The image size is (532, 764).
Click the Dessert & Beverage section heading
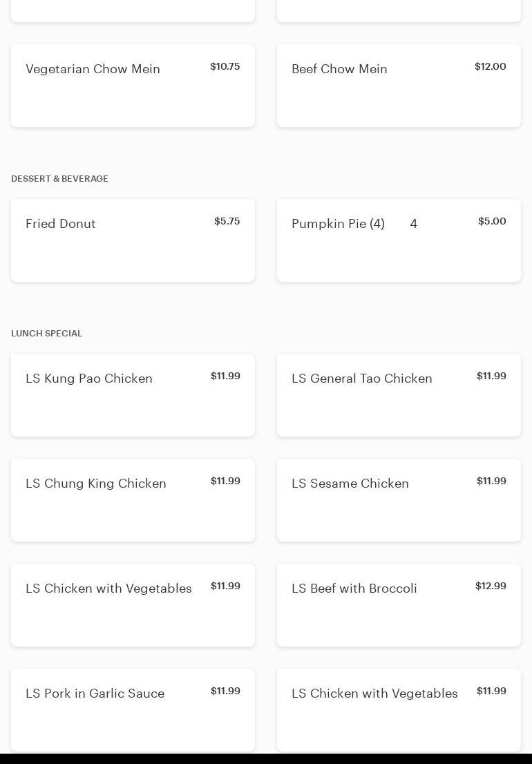[59, 179]
